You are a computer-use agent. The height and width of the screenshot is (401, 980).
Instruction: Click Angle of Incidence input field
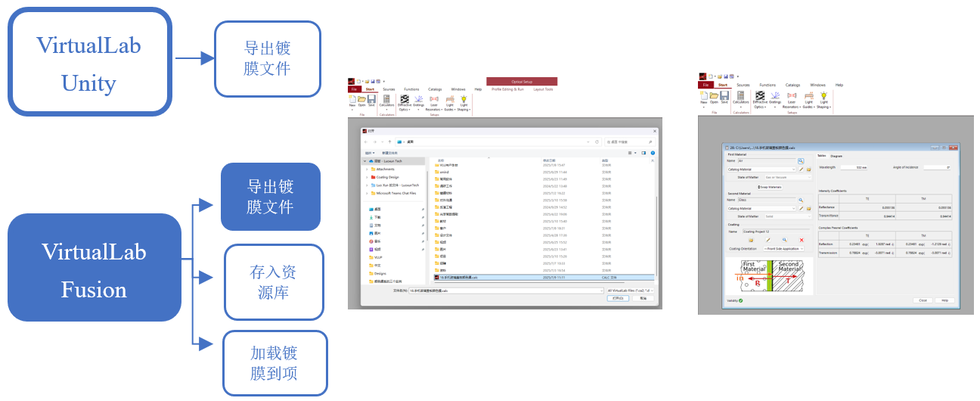937,167
